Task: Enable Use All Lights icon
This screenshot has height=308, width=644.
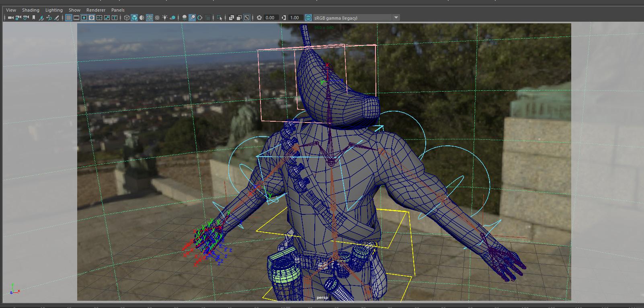Action: click(x=165, y=18)
